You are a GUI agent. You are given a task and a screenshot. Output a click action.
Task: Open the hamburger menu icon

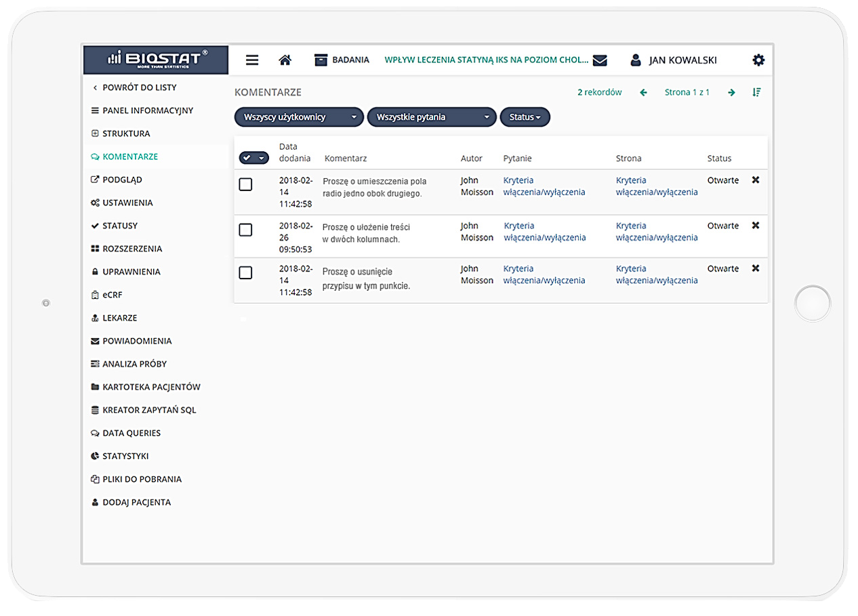pos(252,60)
